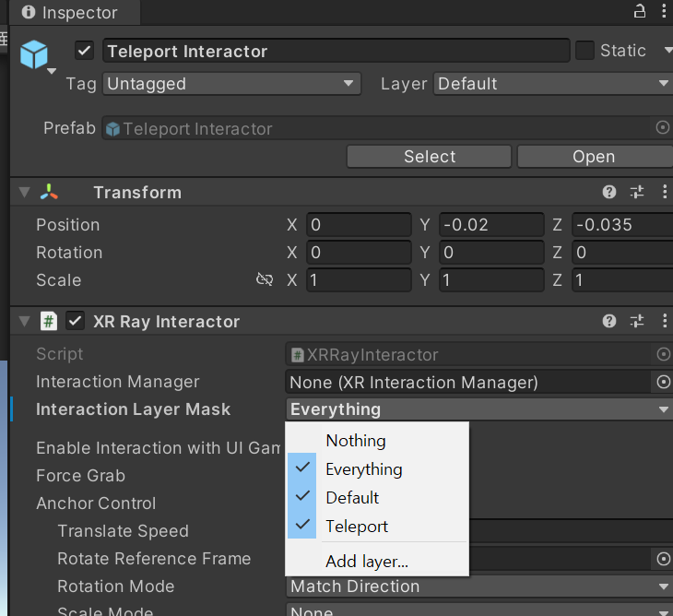Open the Inspector tab options menu
673x616 pixels.
coord(664,11)
